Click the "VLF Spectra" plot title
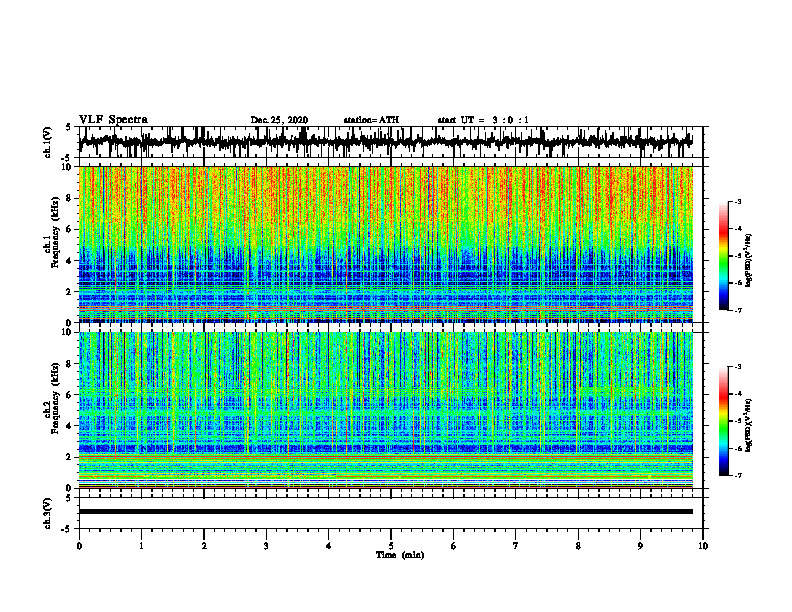 click(x=113, y=120)
